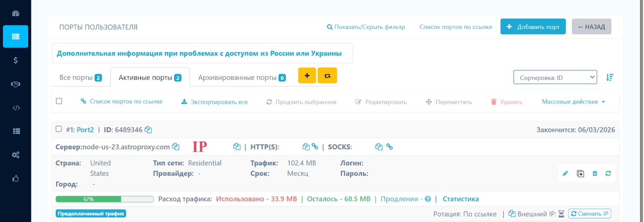Open the Архивированные порты tab
Image resolution: width=644 pixels, height=222 pixels.
242,78
